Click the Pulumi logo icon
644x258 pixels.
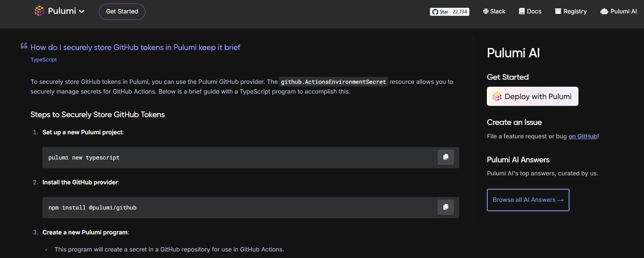pyautogui.click(x=39, y=11)
